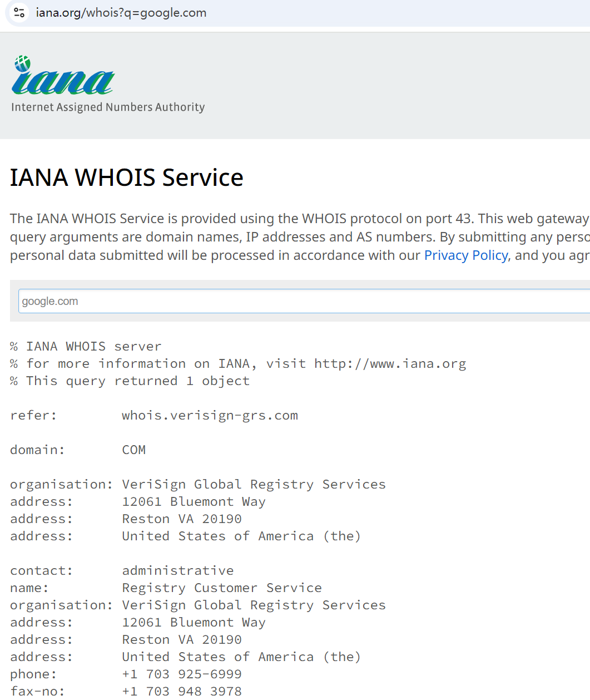Click "Reston VA 20190" under administrative contact
This screenshot has width=590, height=700.
(x=182, y=639)
